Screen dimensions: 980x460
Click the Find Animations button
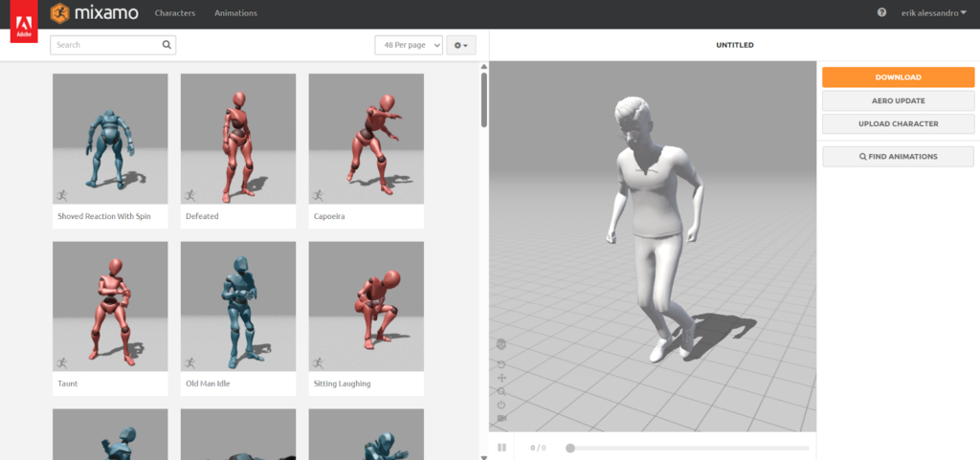(898, 157)
